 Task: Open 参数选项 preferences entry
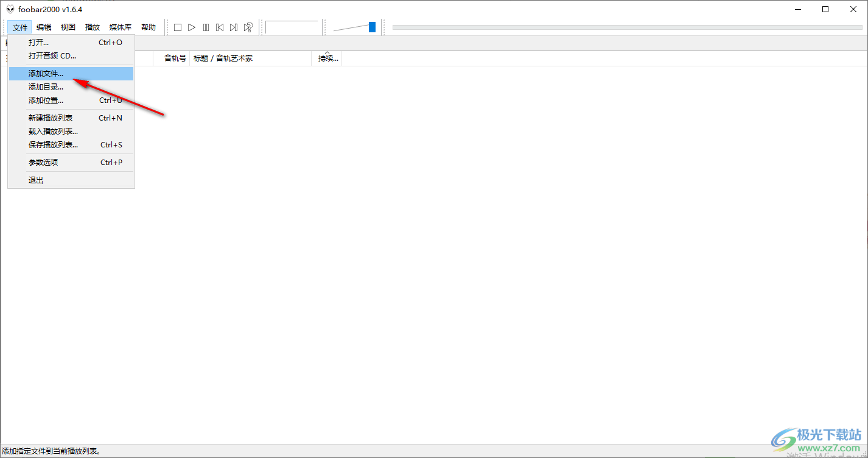coord(71,163)
